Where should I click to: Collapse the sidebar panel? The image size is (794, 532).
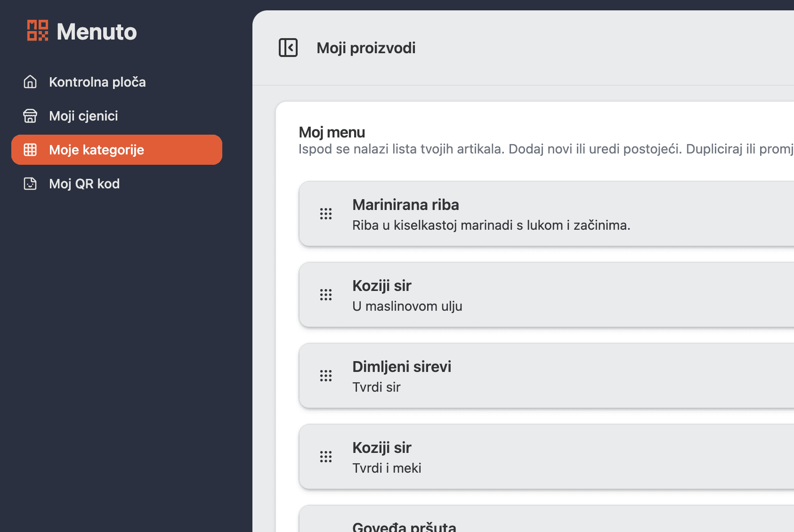click(288, 48)
